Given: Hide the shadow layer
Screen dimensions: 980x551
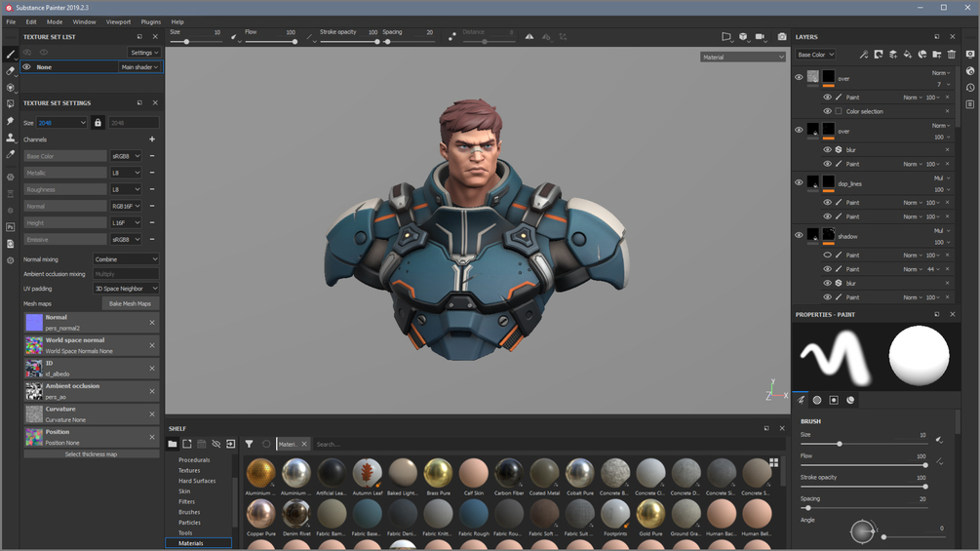Looking at the screenshot, I should point(799,235).
